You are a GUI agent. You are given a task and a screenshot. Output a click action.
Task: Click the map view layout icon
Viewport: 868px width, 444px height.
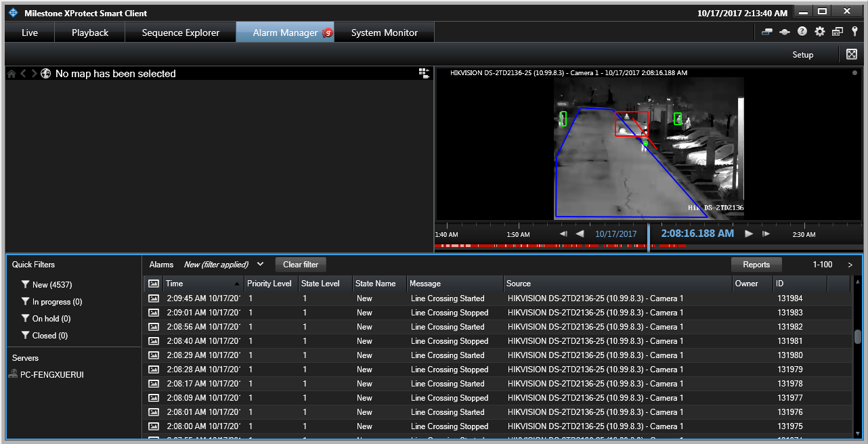coord(424,73)
